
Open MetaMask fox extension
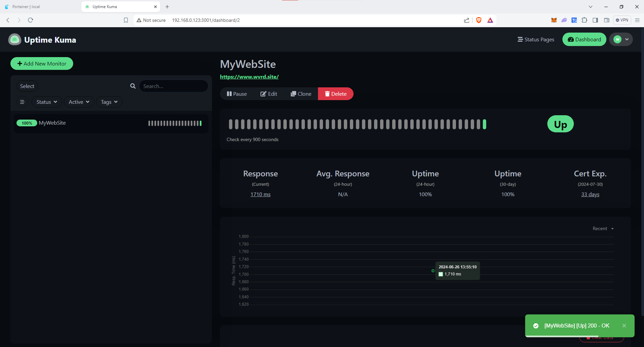(554, 20)
